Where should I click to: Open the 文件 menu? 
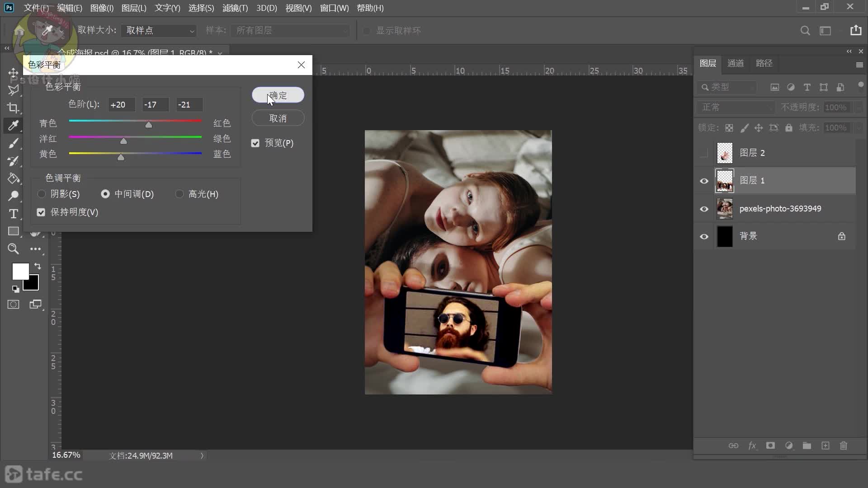point(36,8)
